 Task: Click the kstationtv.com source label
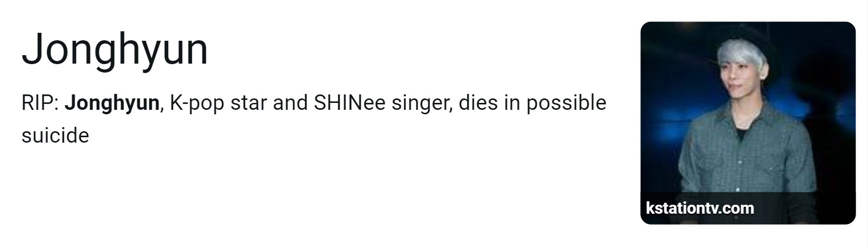(700, 208)
